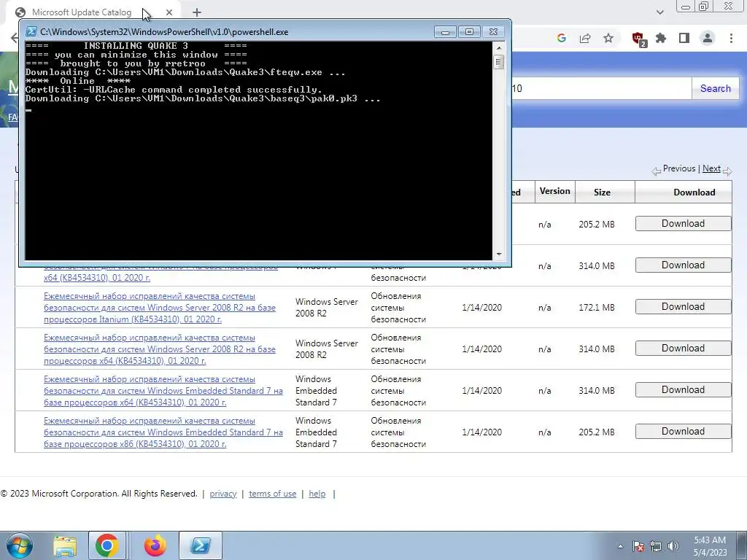Viewport: 747px width, 560px height.
Task: Switch to PowerShell in the taskbar
Action: point(201,546)
